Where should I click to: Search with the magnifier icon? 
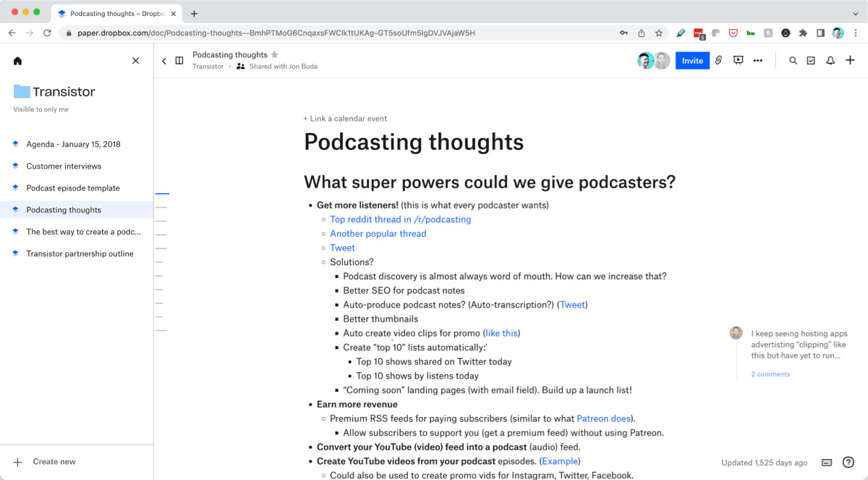tap(793, 61)
